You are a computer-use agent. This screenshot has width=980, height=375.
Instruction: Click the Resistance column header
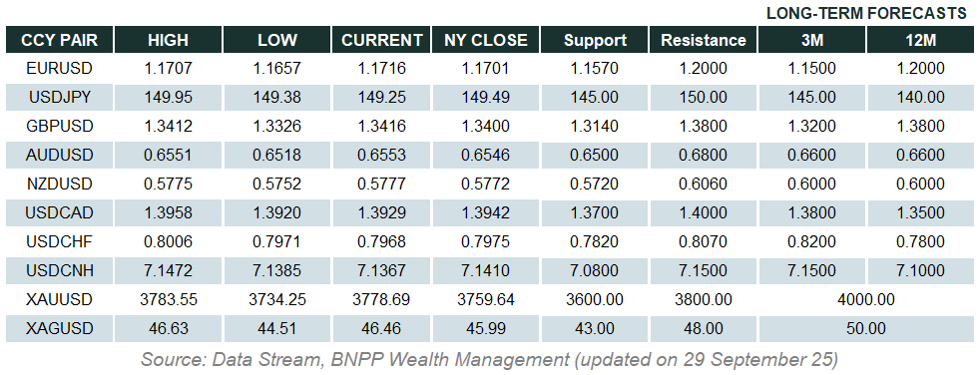point(704,40)
